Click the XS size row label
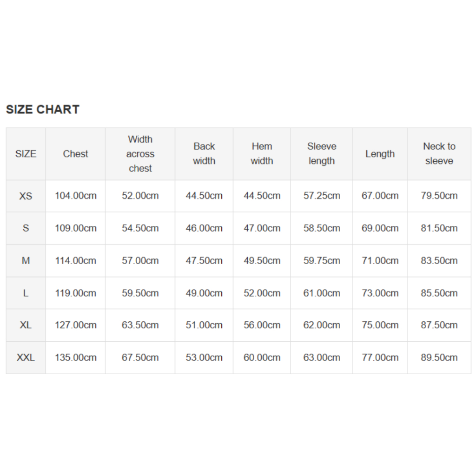The image size is (476, 476). pos(26,196)
